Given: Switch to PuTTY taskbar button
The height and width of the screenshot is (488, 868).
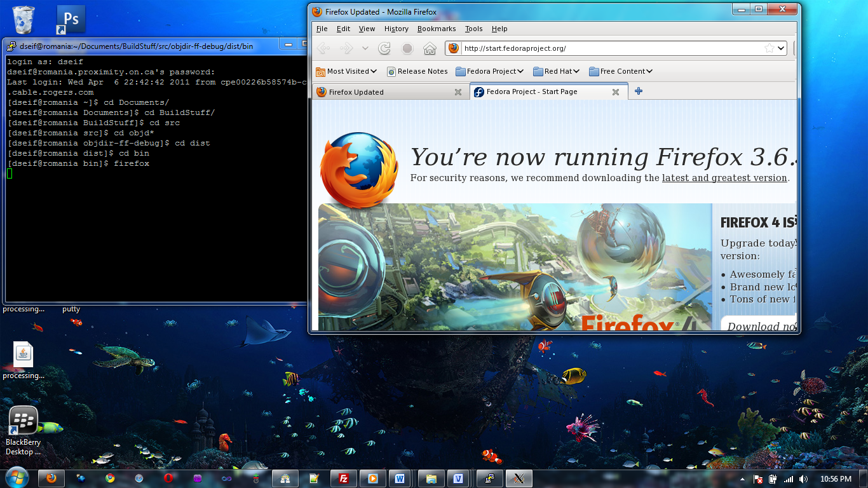Looking at the screenshot, I should coord(490,478).
